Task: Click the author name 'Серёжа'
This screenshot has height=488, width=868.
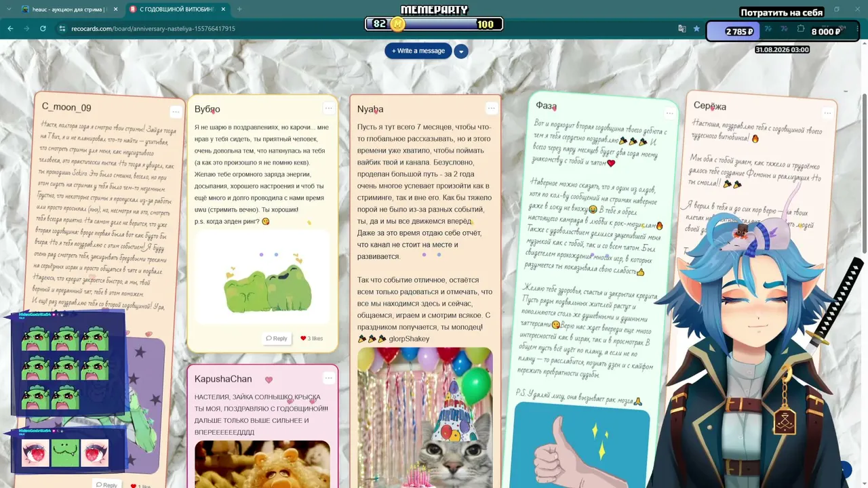Action: coord(710,106)
